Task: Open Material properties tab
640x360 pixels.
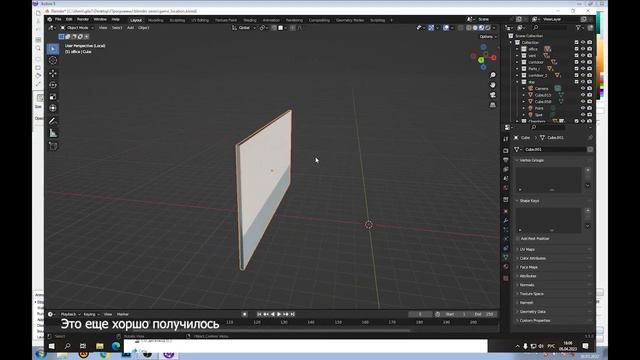Action: pos(506,266)
